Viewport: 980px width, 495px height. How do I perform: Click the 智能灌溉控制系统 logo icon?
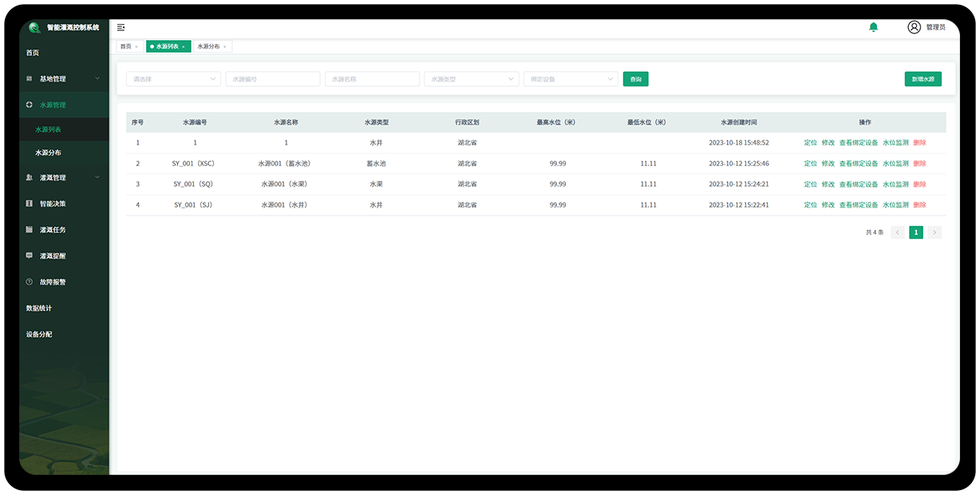click(34, 27)
